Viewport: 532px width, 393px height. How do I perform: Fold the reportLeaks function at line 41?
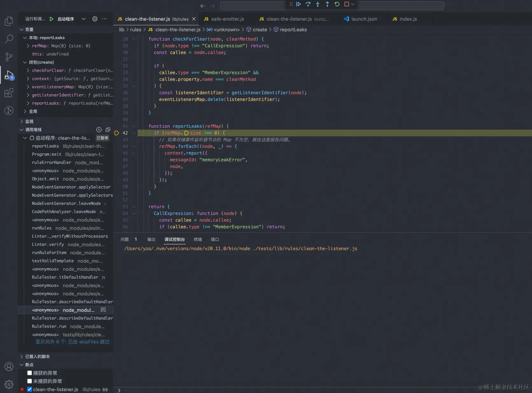click(134, 126)
